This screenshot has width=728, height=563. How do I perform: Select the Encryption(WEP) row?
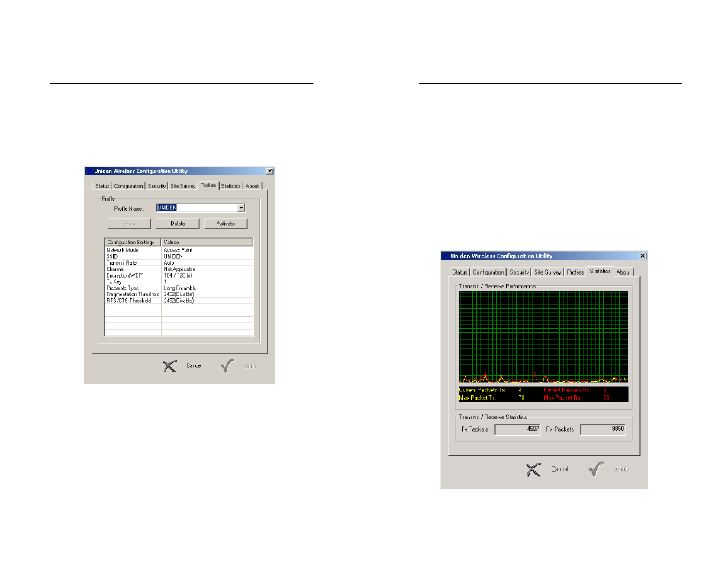pos(179,275)
